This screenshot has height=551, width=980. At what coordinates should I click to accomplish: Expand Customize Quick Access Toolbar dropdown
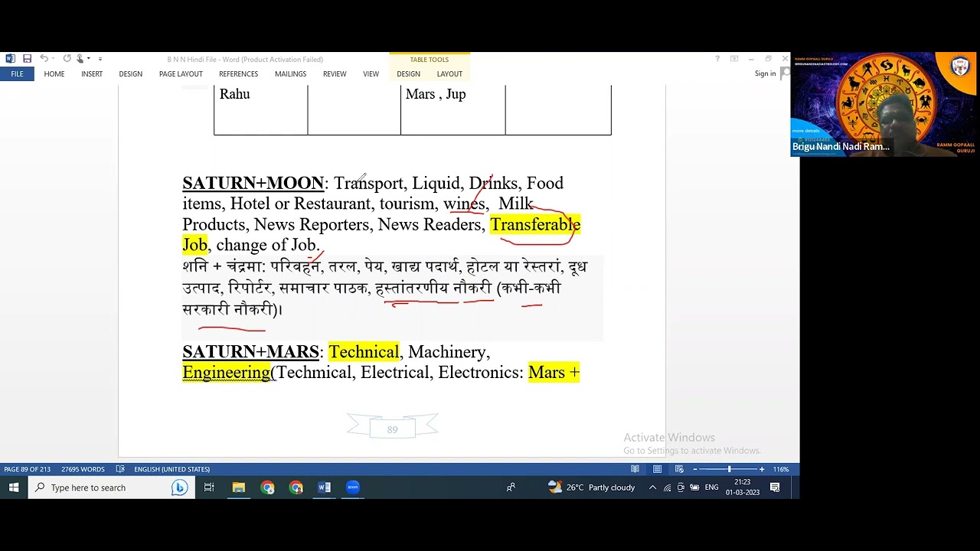pos(100,59)
